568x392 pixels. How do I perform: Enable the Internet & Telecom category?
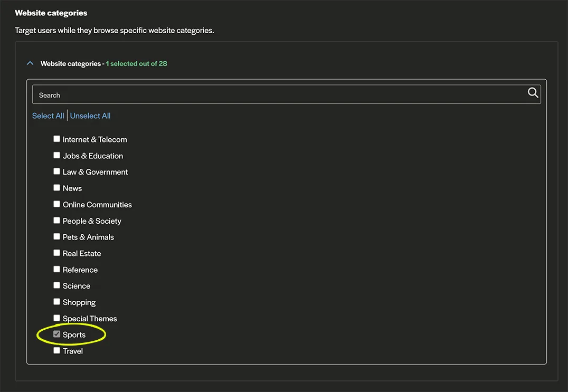pyautogui.click(x=56, y=138)
